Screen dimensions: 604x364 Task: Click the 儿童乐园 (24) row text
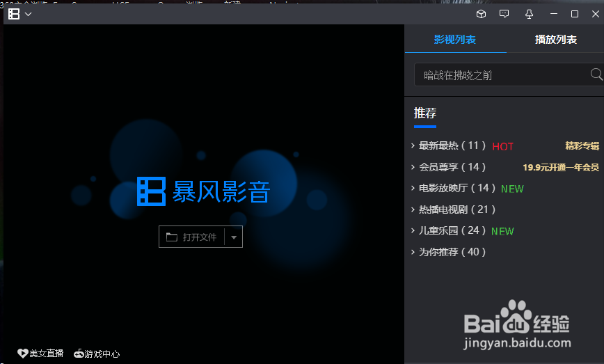(x=452, y=231)
